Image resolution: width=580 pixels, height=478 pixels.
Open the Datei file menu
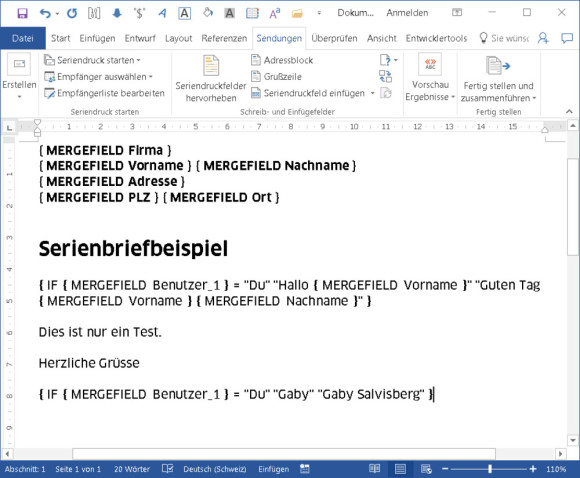pos(23,38)
